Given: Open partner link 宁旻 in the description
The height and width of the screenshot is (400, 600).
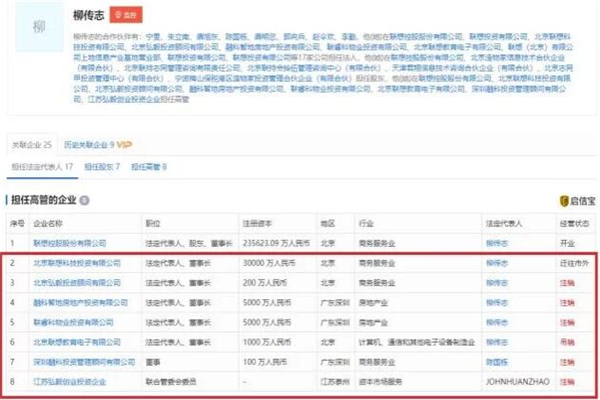Looking at the screenshot, I should tap(153, 37).
